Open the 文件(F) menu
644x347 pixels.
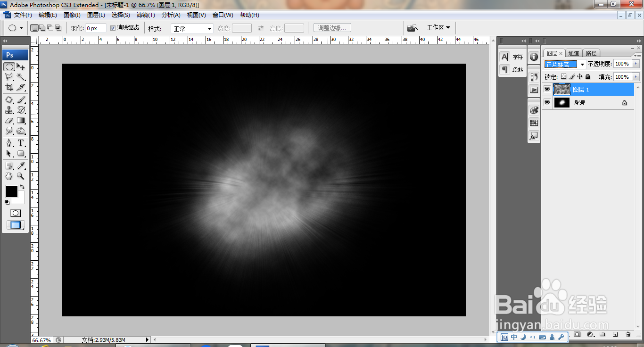[x=23, y=15]
